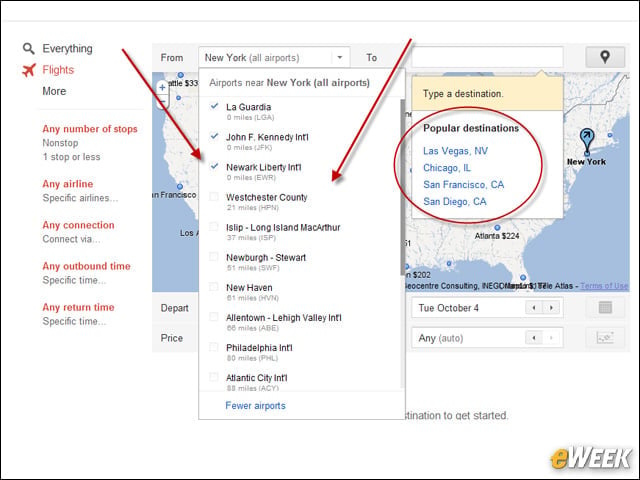Decrease price with left arrow
This screenshot has width=640, height=480.
534,338
